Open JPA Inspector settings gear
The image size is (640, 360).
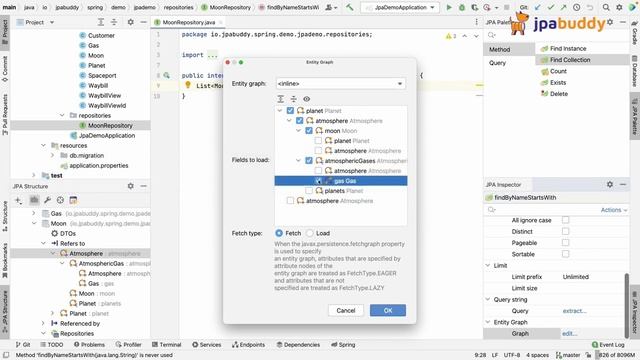tap(610, 184)
